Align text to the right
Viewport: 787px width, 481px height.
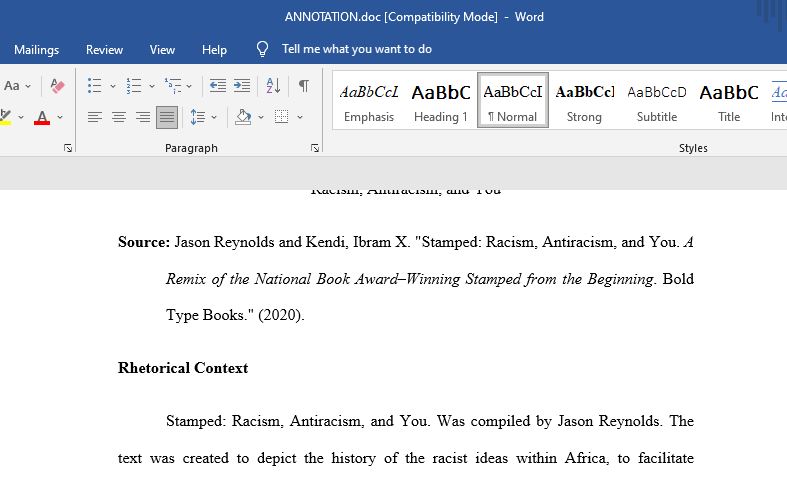[x=143, y=117]
